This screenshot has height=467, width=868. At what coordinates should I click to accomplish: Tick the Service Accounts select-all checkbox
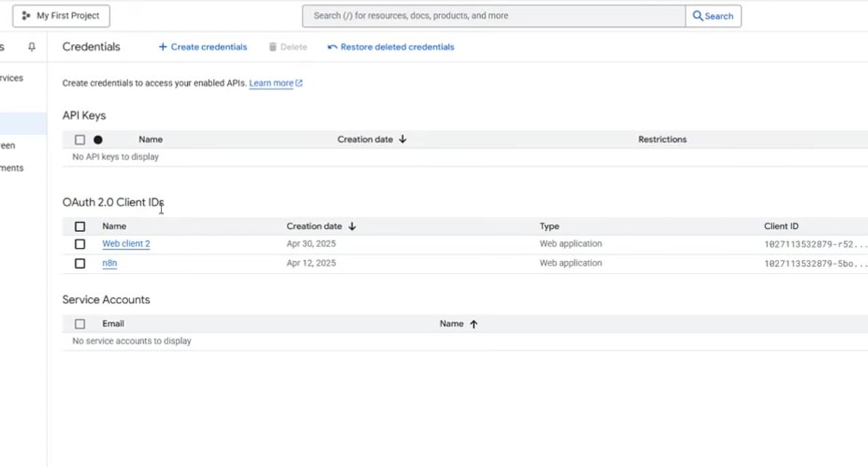pyautogui.click(x=80, y=324)
